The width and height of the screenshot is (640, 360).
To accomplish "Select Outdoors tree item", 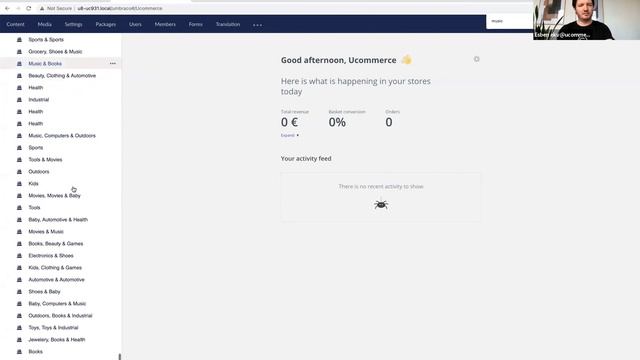I will click(x=39, y=171).
